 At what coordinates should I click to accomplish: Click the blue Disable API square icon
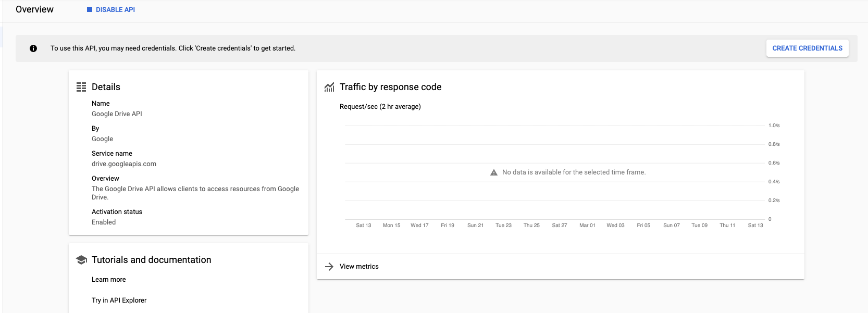[90, 9]
